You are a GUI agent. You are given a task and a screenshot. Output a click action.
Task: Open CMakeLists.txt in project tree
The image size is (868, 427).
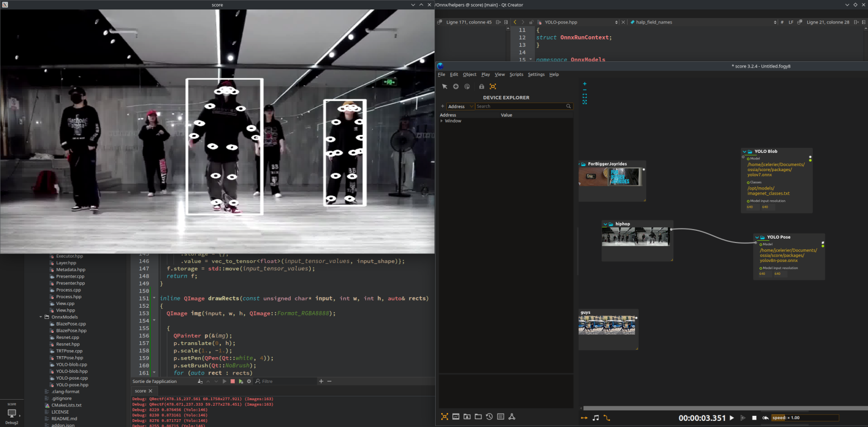tap(66, 405)
